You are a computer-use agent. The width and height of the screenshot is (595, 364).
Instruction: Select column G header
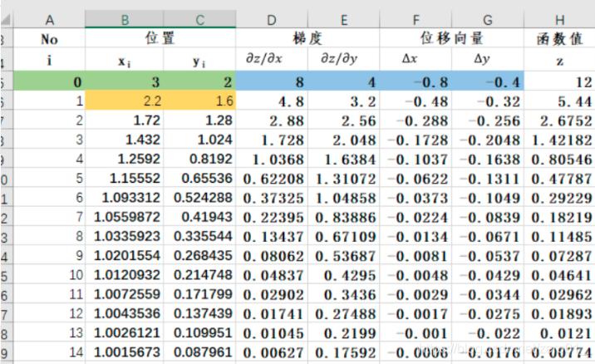click(x=488, y=20)
